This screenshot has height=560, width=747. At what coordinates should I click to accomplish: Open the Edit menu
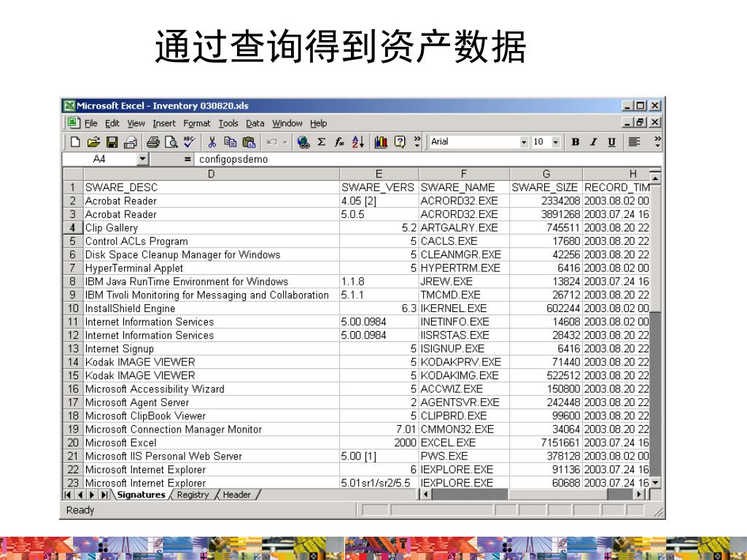tap(112, 123)
